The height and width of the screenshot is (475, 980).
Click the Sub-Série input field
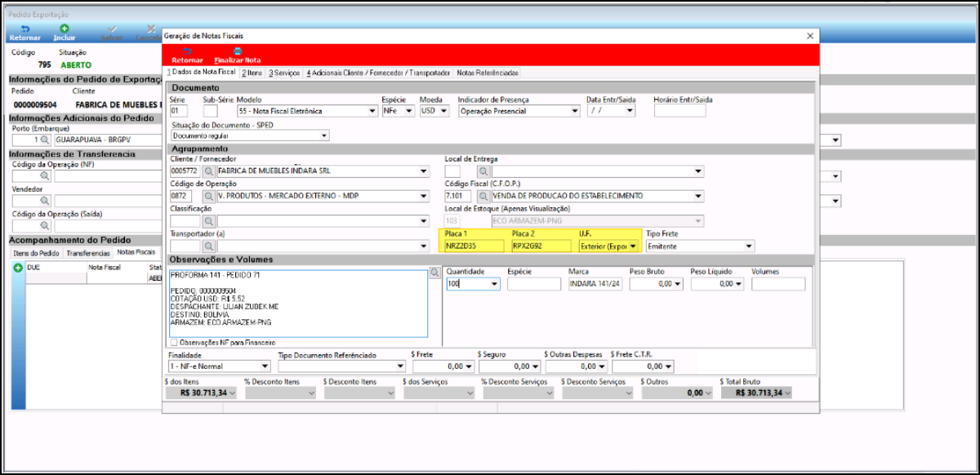coord(210,111)
